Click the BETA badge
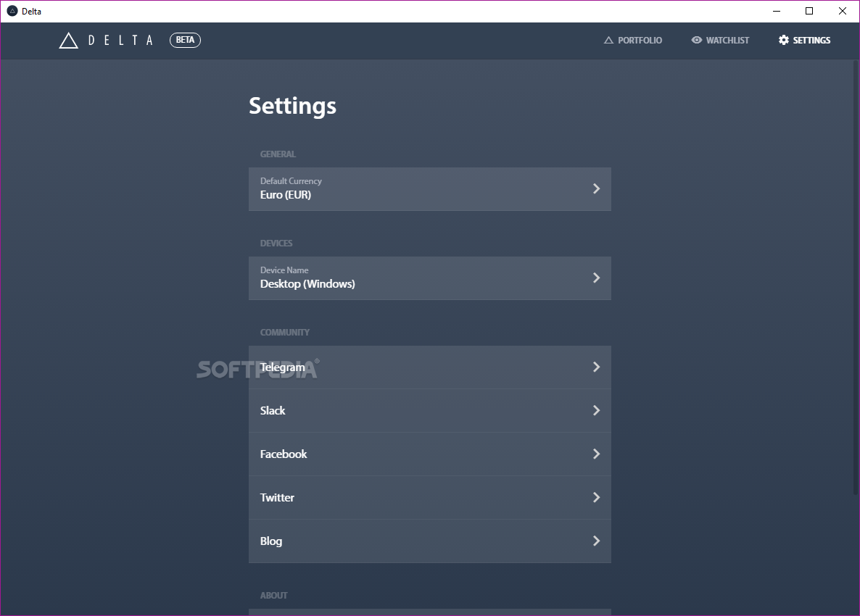860x616 pixels. click(185, 40)
